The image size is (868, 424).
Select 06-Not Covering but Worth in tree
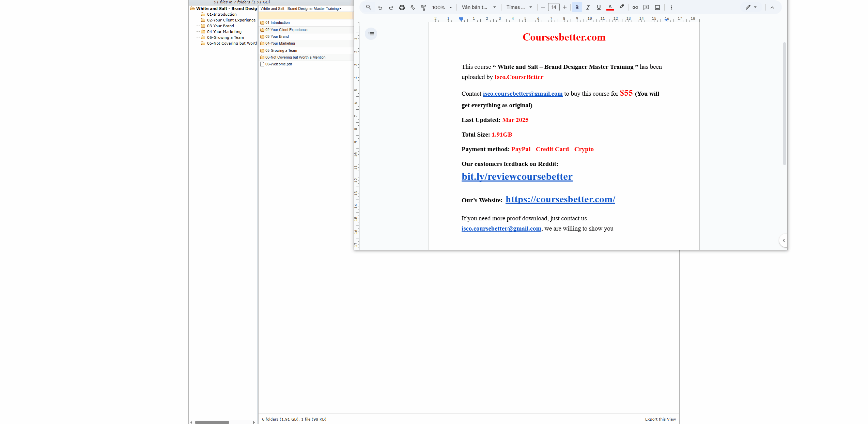point(232,43)
